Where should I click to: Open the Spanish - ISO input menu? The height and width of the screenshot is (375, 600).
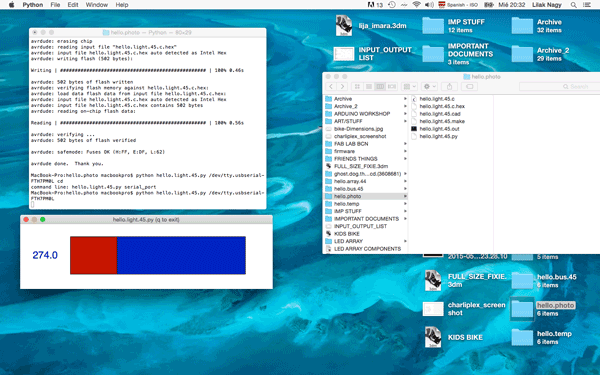point(458,5)
